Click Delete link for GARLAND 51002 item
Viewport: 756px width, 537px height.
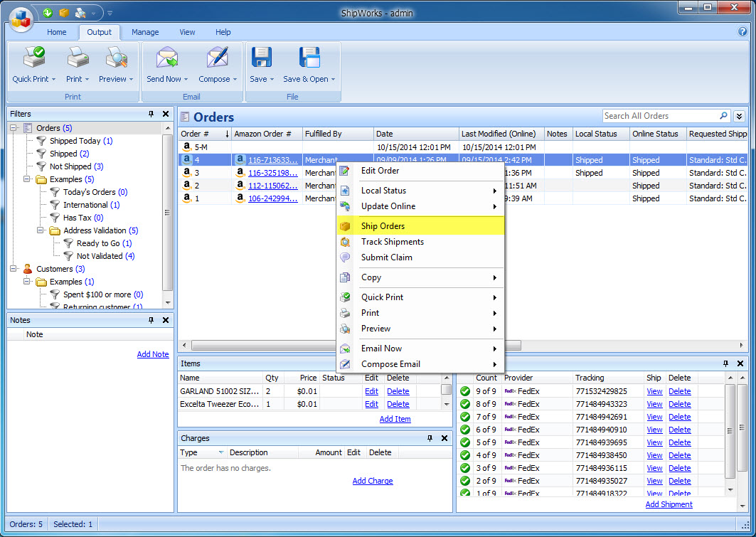pyautogui.click(x=398, y=391)
